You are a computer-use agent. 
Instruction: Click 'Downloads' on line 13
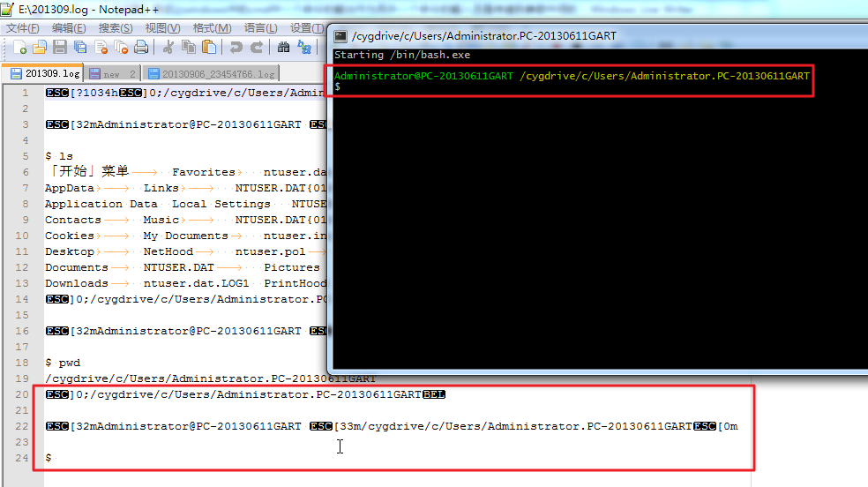click(x=77, y=283)
